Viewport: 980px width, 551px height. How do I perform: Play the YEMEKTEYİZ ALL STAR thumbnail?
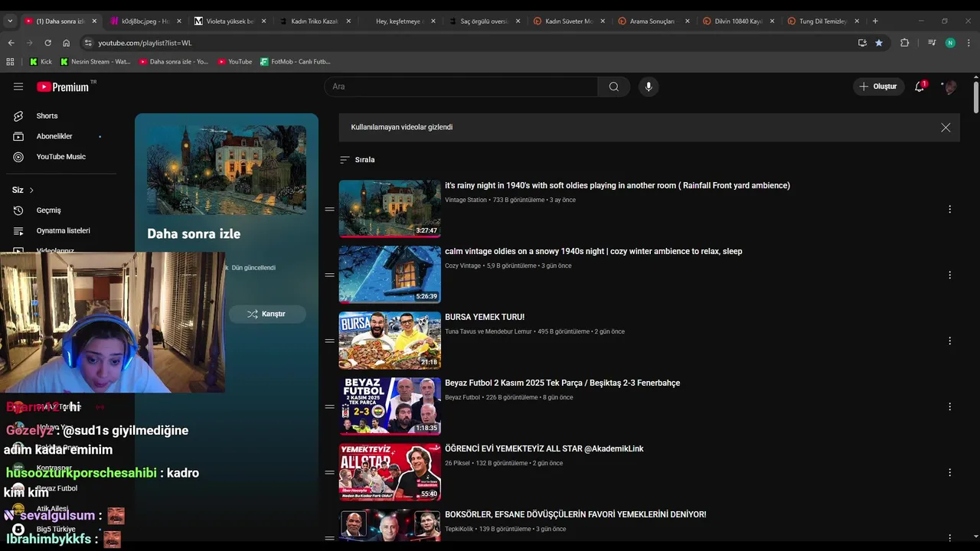390,472
